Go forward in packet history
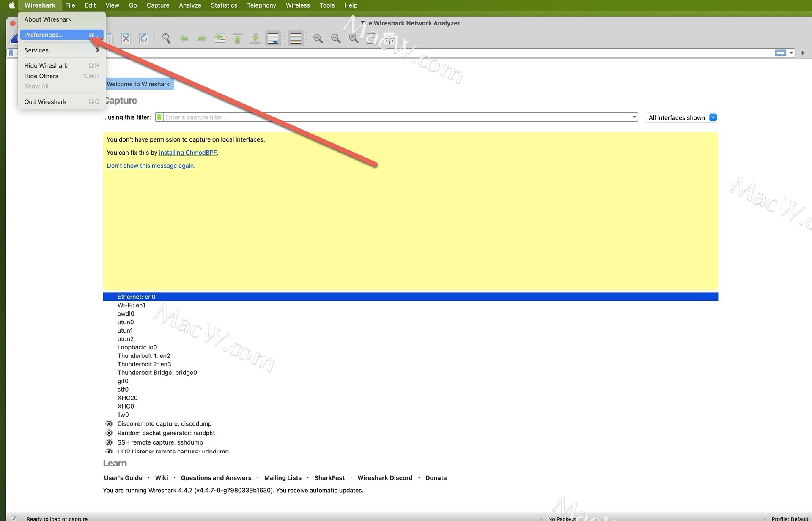The height and width of the screenshot is (521, 812). [202, 38]
